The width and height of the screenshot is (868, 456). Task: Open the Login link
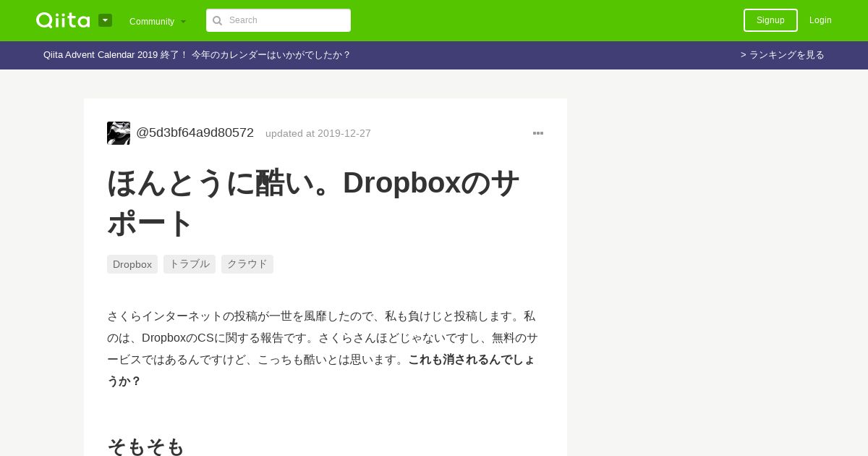[x=820, y=20]
